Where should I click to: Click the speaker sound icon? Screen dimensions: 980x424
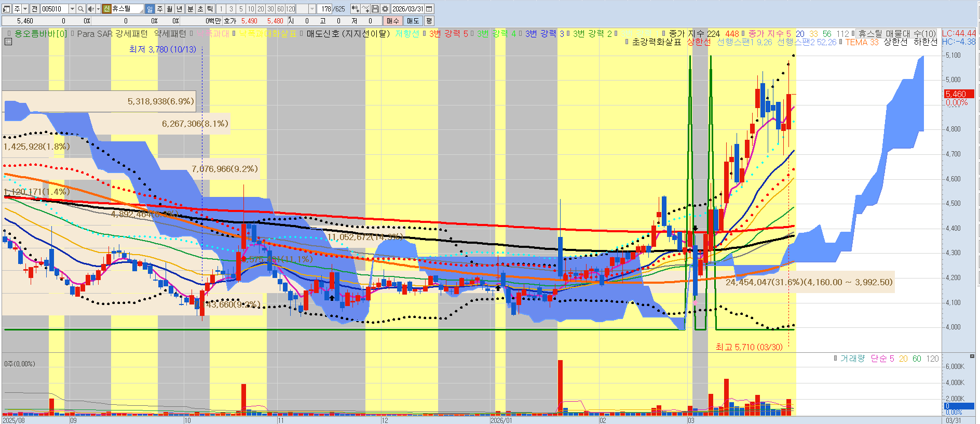(91, 9)
